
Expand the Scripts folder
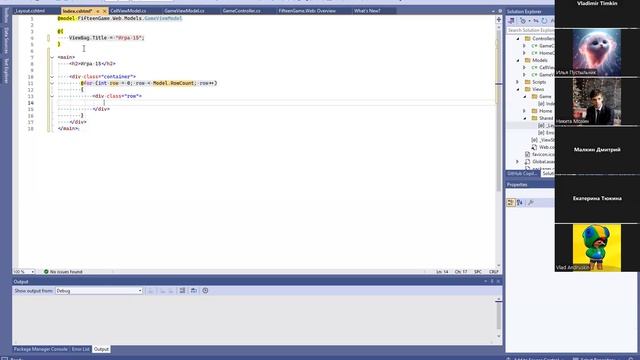[x=518, y=82]
